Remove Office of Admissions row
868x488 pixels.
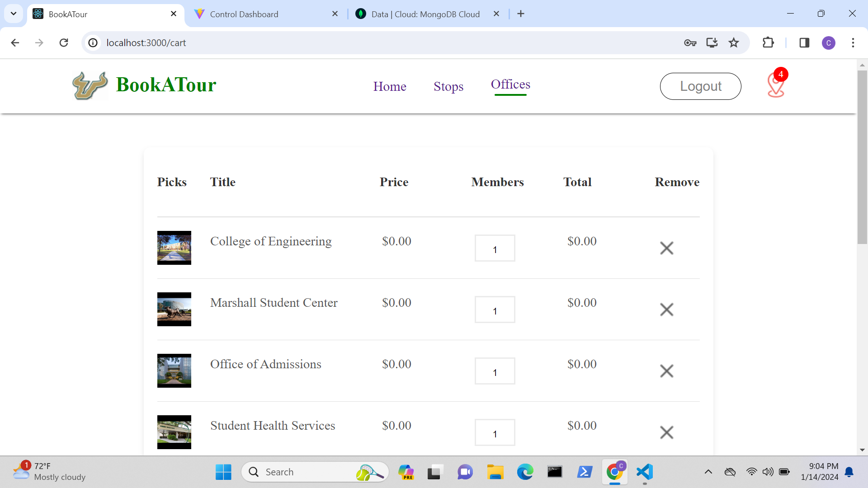tap(666, 371)
